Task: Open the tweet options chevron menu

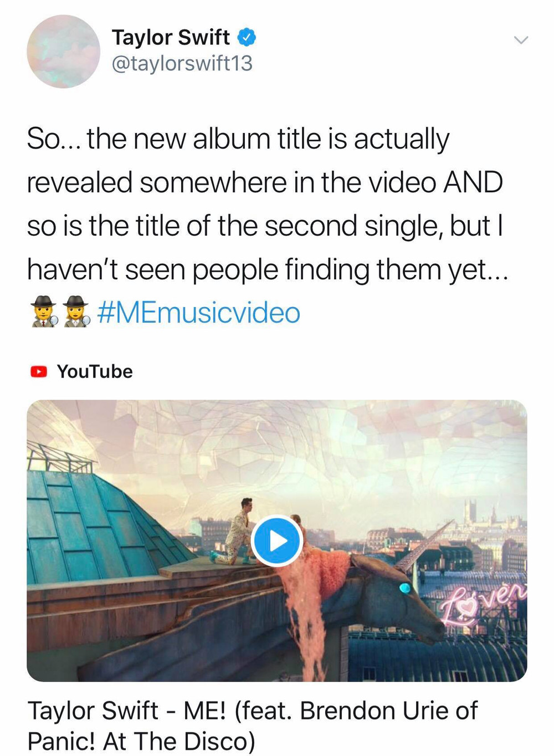Action: point(521,40)
